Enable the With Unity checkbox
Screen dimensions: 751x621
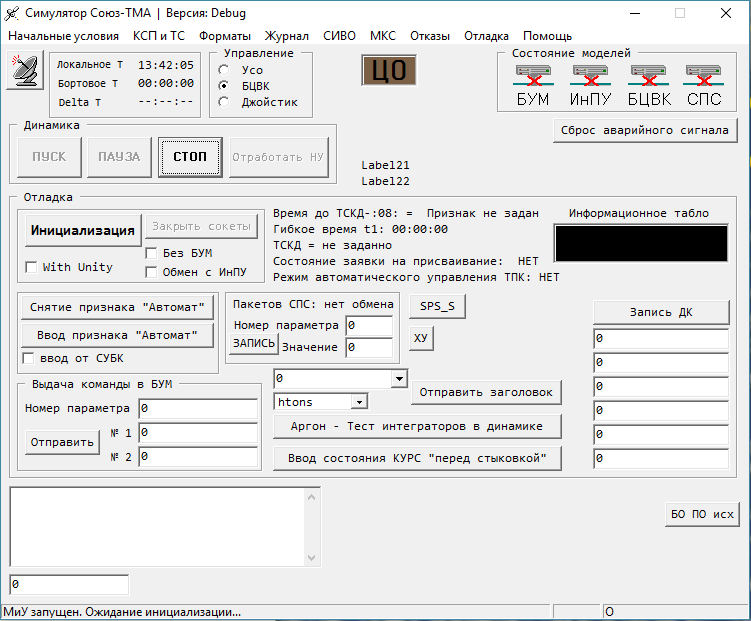pos(31,267)
